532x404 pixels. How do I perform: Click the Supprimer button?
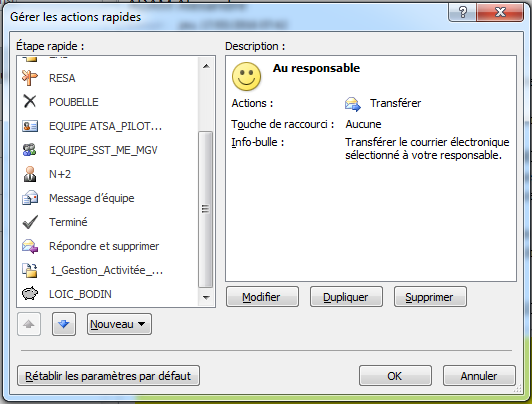click(x=430, y=297)
